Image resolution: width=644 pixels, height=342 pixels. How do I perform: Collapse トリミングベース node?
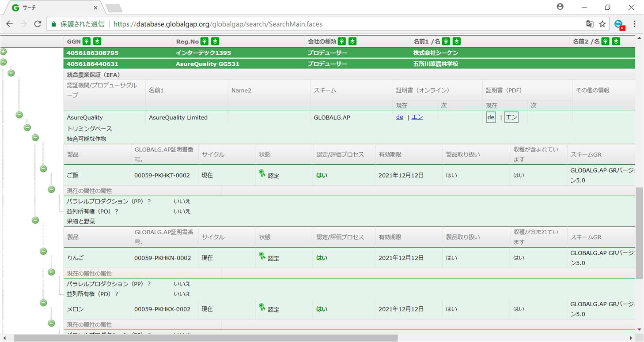pyautogui.click(x=27, y=128)
